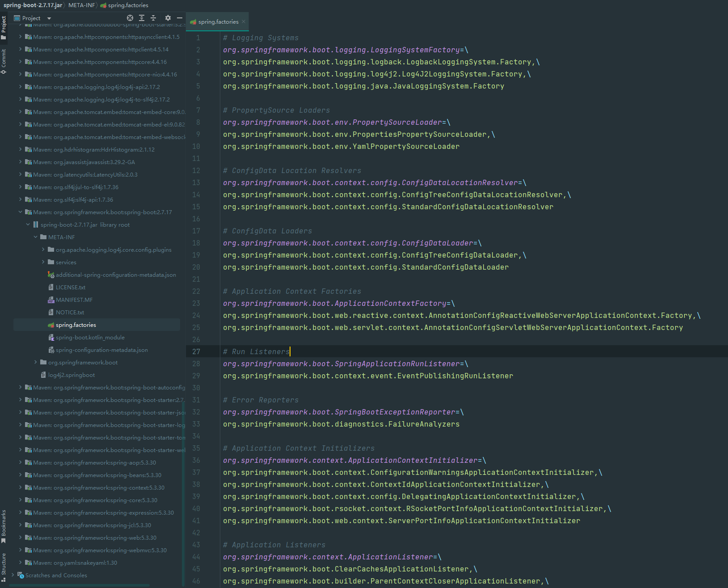Screen dimensions: 728x588
Task: Select NOTICE.txt file icon
Action: pyautogui.click(x=51, y=312)
